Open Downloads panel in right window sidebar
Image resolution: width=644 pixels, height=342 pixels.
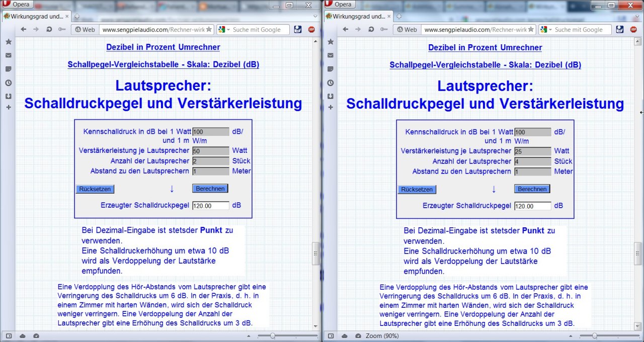click(x=330, y=96)
